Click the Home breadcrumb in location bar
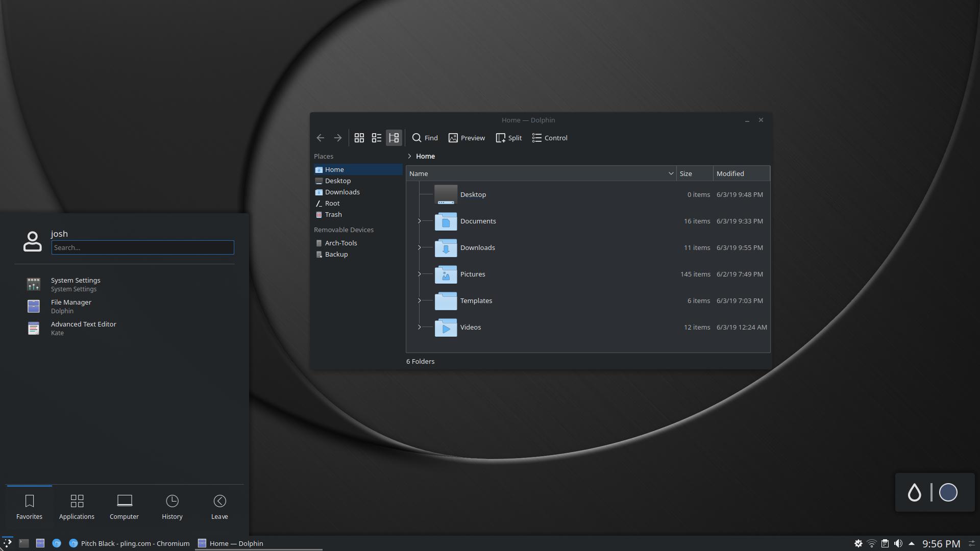 (x=425, y=156)
